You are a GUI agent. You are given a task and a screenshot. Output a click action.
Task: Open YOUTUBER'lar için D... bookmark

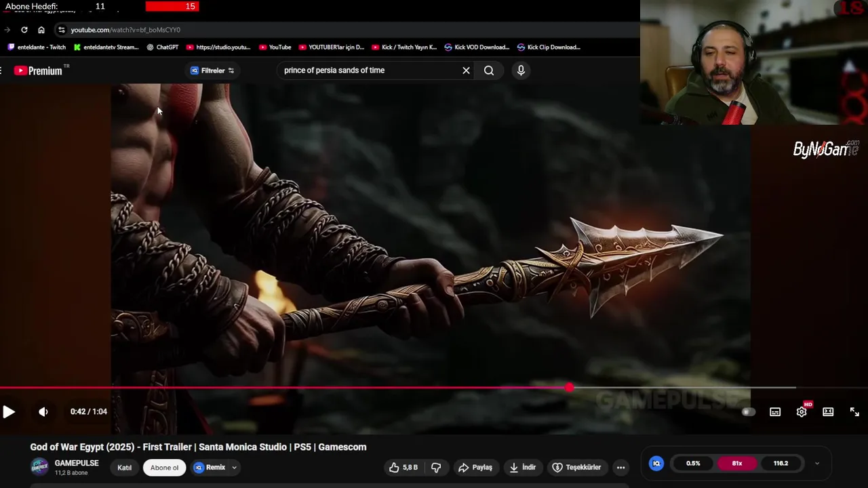(332, 47)
